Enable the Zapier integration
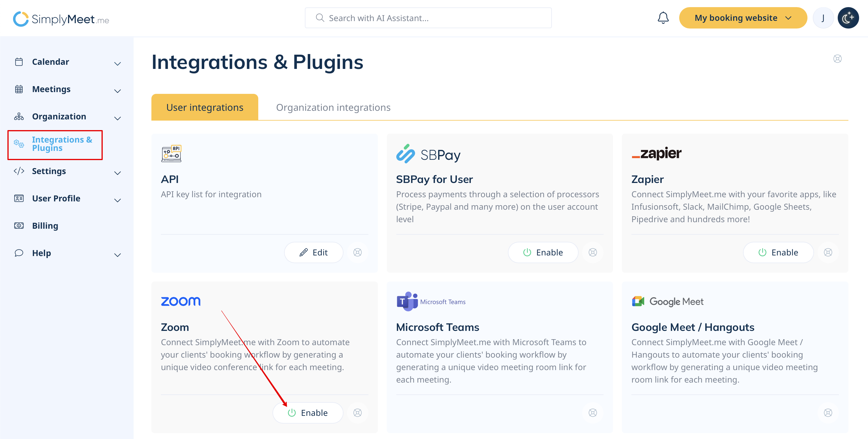868x439 pixels. 778,252
